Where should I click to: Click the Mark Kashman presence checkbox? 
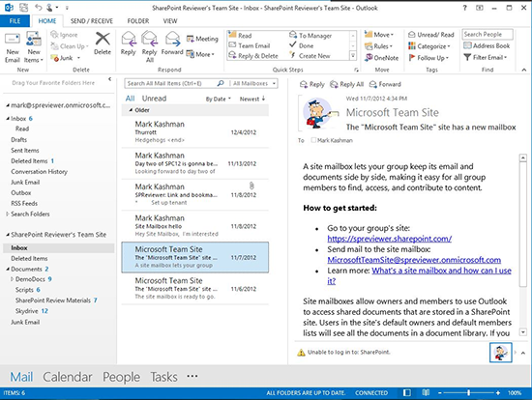313,140
